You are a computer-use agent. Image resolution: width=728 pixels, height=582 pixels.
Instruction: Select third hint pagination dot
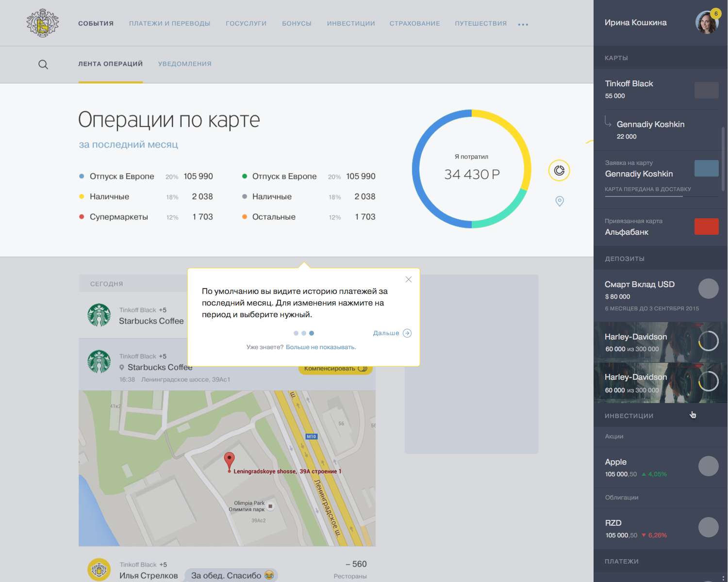click(312, 333)
